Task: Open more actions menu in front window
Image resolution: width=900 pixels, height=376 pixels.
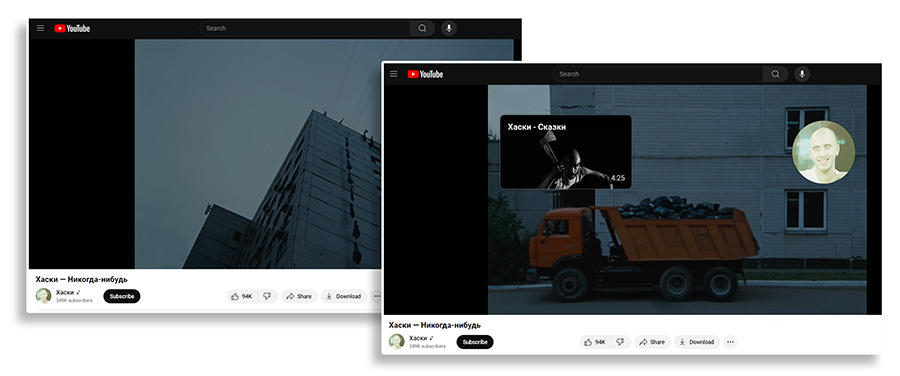Action: coord(730,342)
